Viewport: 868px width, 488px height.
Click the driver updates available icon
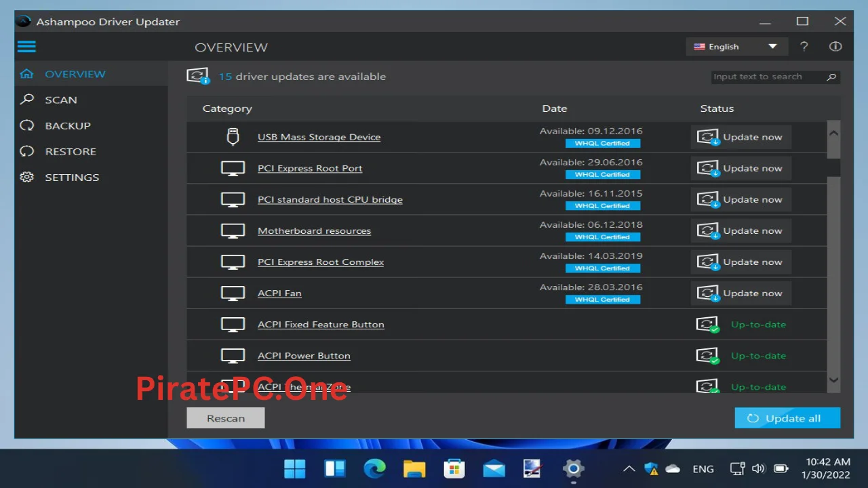click(198, 76)
